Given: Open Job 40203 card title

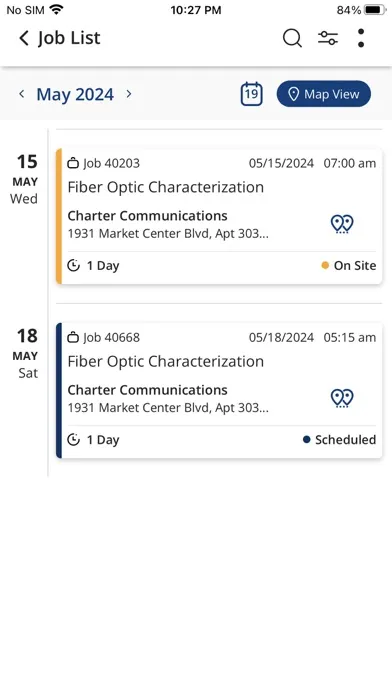Looking at the screenshot, I should click(166, 187).
